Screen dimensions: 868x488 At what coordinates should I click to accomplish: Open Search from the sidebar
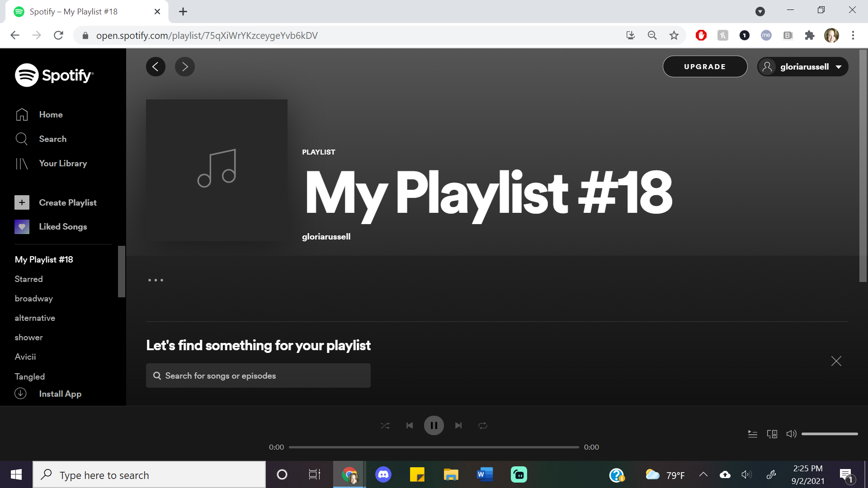52,139
